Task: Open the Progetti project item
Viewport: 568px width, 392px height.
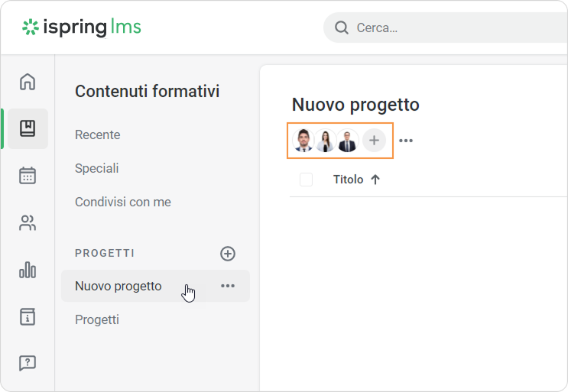Action: [97, 319]
